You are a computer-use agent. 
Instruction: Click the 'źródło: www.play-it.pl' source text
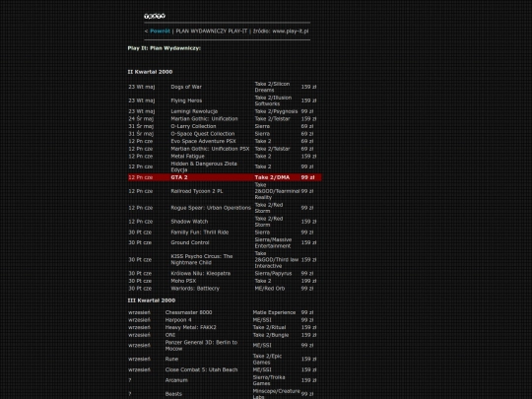[281, 31]
